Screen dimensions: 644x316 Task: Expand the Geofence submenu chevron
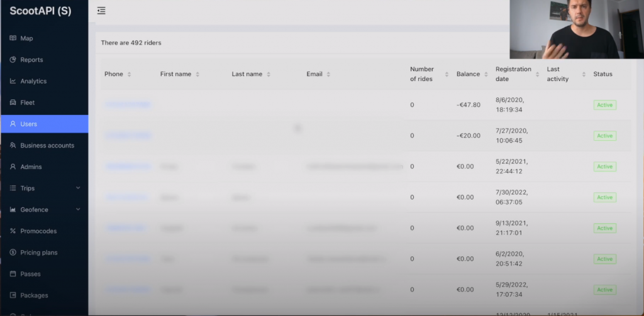coord(78,209)
